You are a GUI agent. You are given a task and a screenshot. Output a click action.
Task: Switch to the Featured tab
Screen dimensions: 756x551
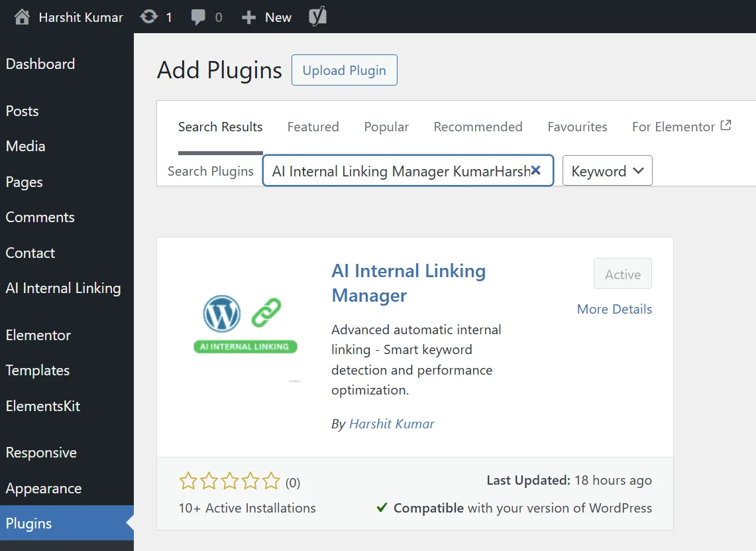click(x=313, y=127)
